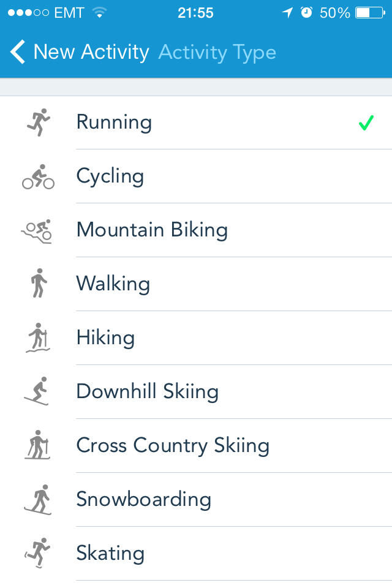Tap the Activity Type header title
Screen dimensions: 392x588
(x=217, y=53)
